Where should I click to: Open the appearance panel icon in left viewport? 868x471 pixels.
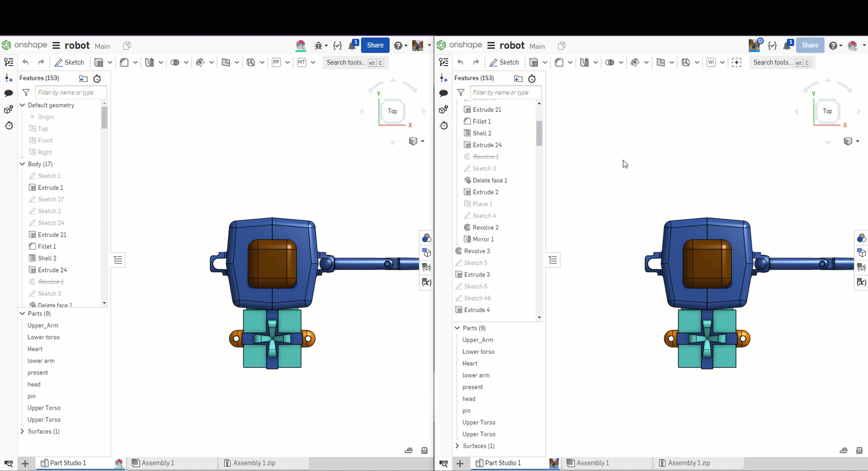pyautogui.click(x=426, y=238)
